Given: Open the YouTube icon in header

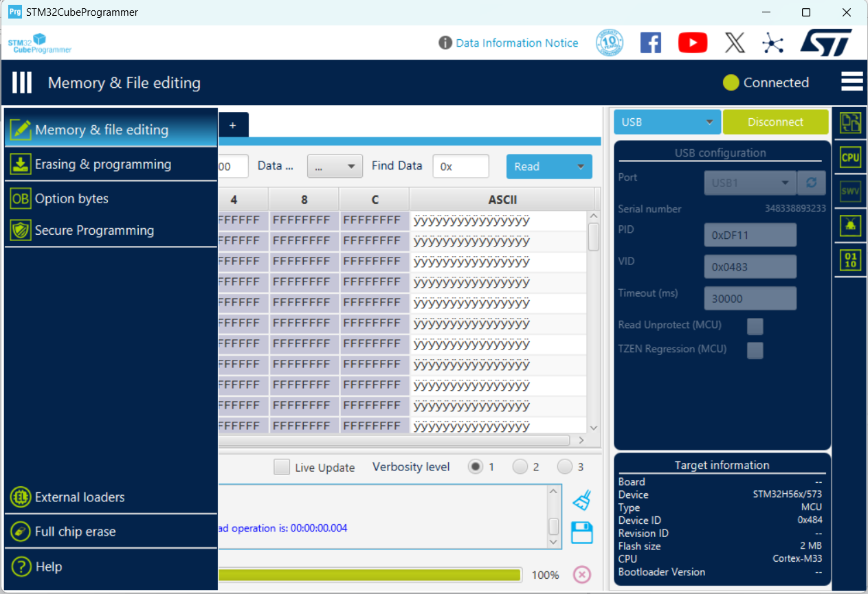Looking at the screenshot, I should (x=692, y=43).
